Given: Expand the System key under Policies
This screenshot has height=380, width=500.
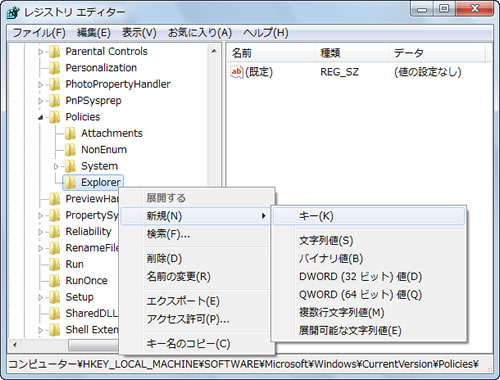Looking at the screenshot, I should pyautogui.click(x=56, y=166).
